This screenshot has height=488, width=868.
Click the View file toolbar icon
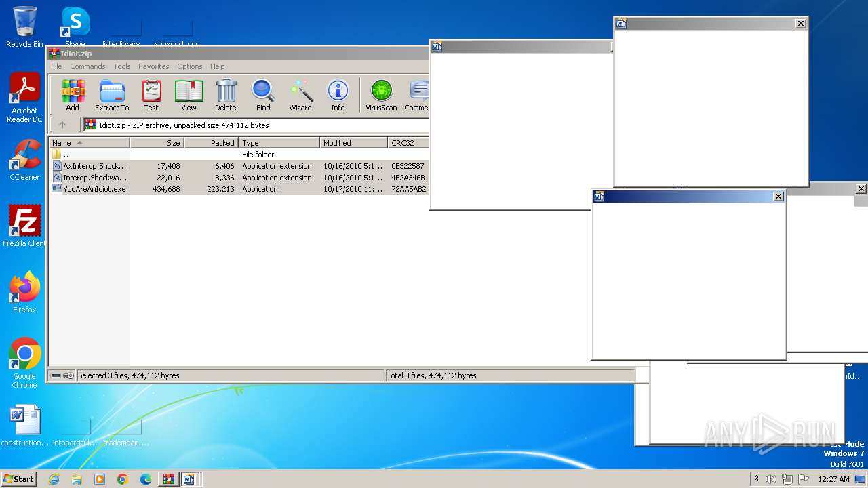tap(189, 95)
